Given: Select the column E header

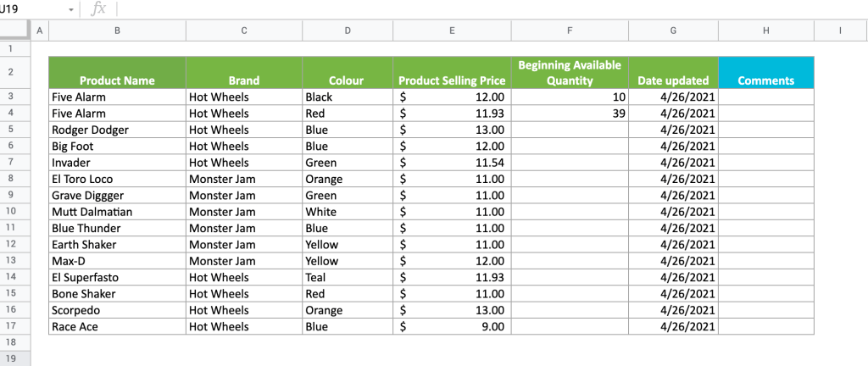Looking at the screenshot, I should [452, 30].
